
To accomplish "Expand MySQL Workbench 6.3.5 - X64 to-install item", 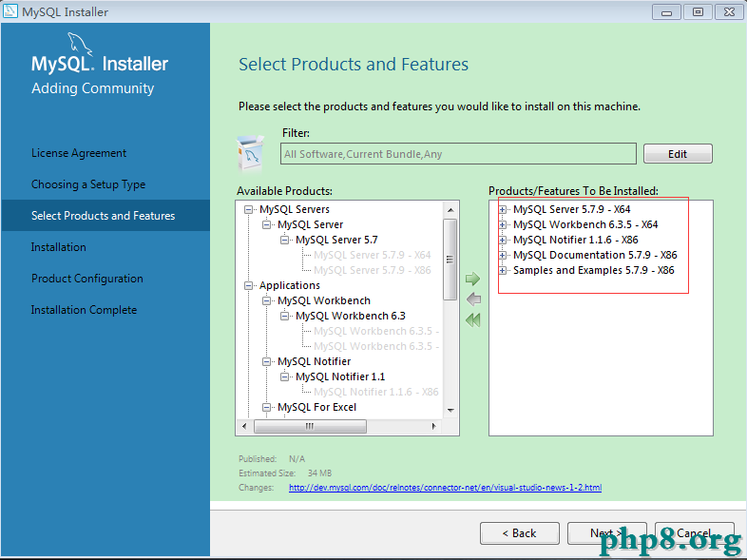I will 502,225.
